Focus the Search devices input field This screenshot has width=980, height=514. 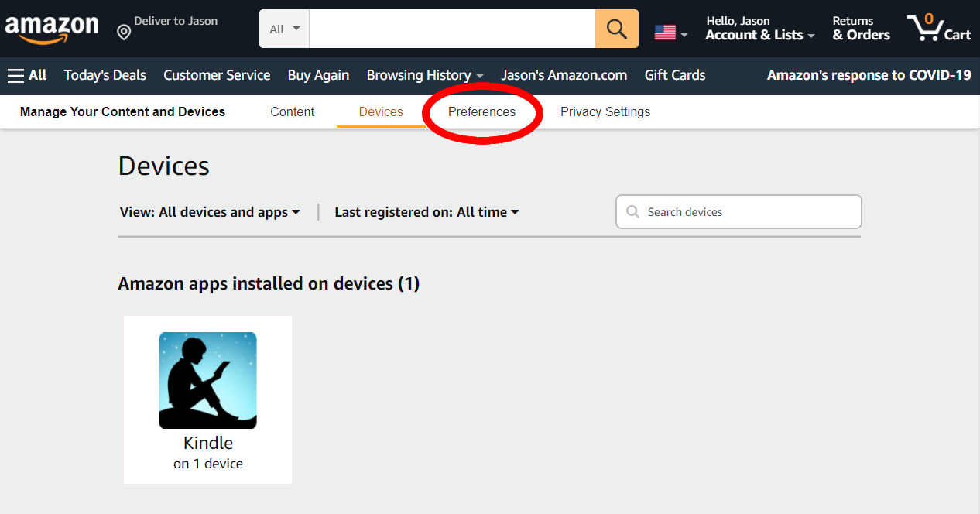[x=747, y=212]
